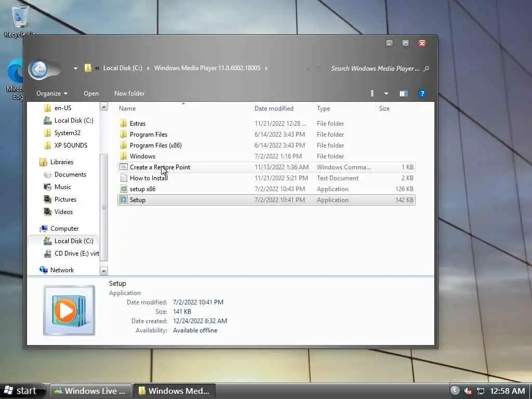Open the Videos library
Screen dimensions: 532x399
[63, 212]
